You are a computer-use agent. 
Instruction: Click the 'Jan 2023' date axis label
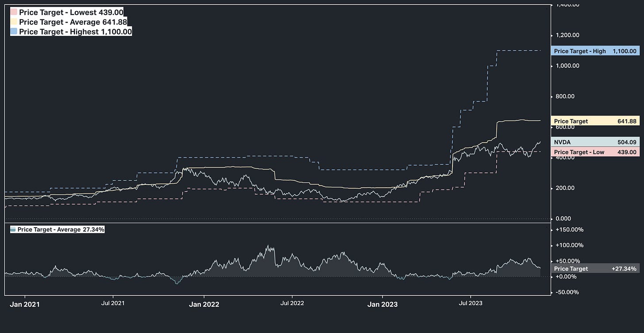(x=383, y=304)
